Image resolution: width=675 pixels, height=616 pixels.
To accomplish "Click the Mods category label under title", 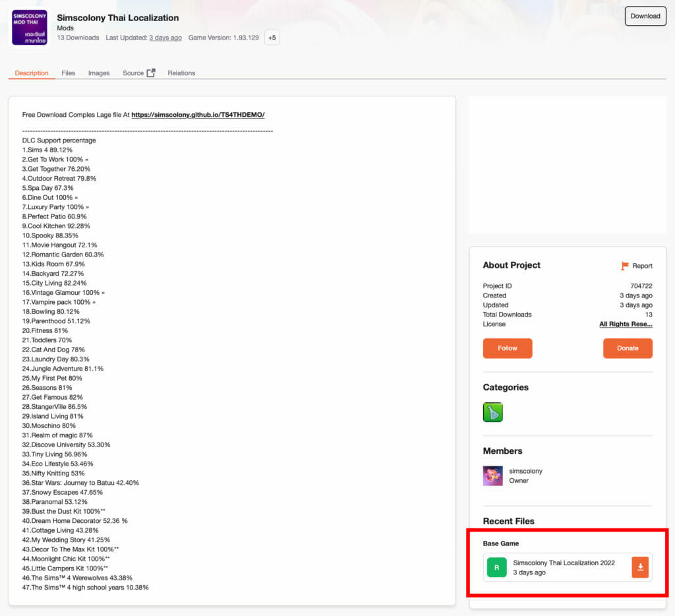I will click(x=65, y=28).
